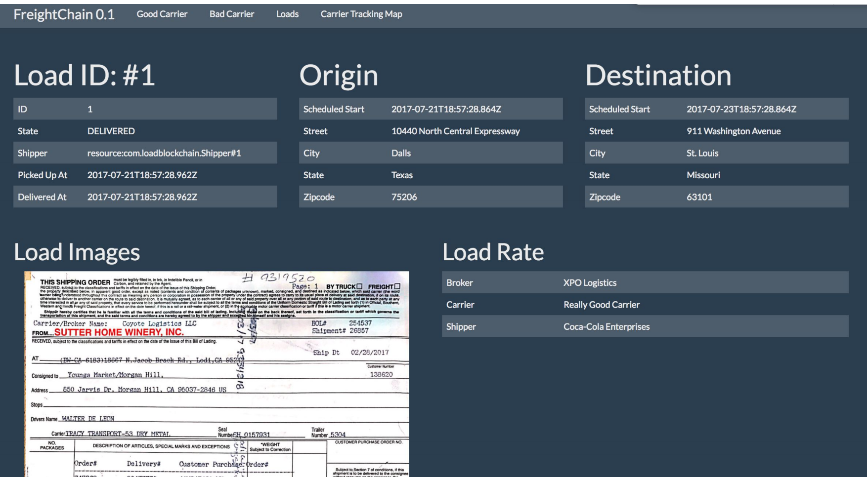Click the Origin heading
This screenshot has height=477, width=868.
click(x=339, y=76)
